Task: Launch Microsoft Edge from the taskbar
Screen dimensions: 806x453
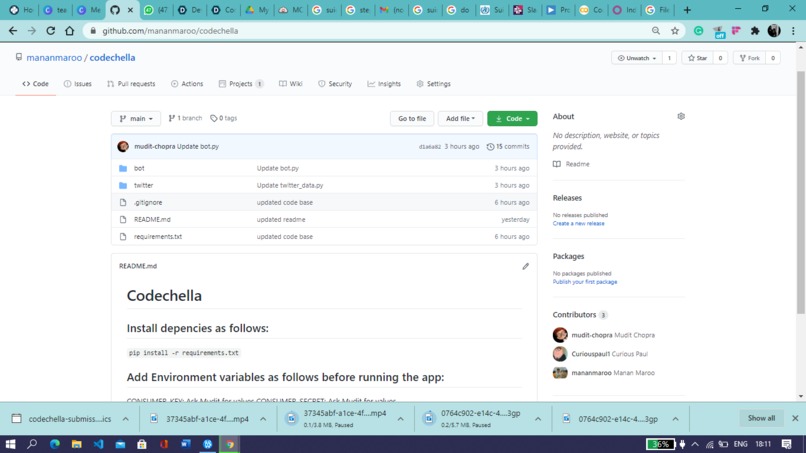Action: (54, 444)
